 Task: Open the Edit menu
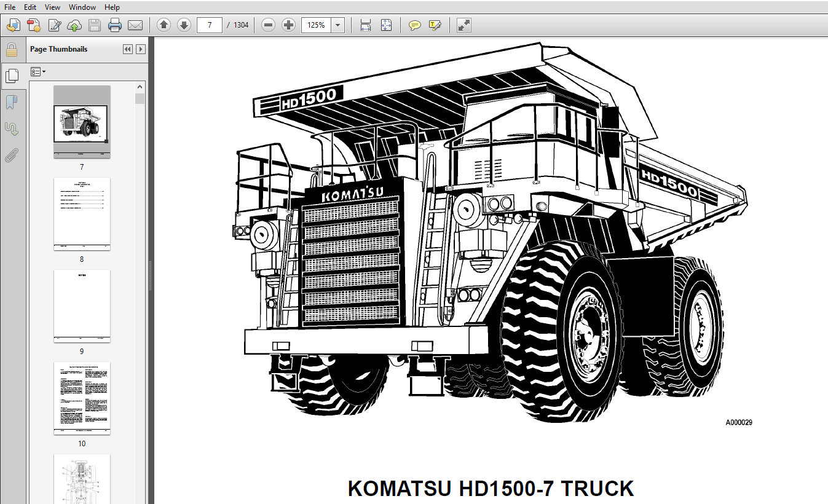pos(30,7)
